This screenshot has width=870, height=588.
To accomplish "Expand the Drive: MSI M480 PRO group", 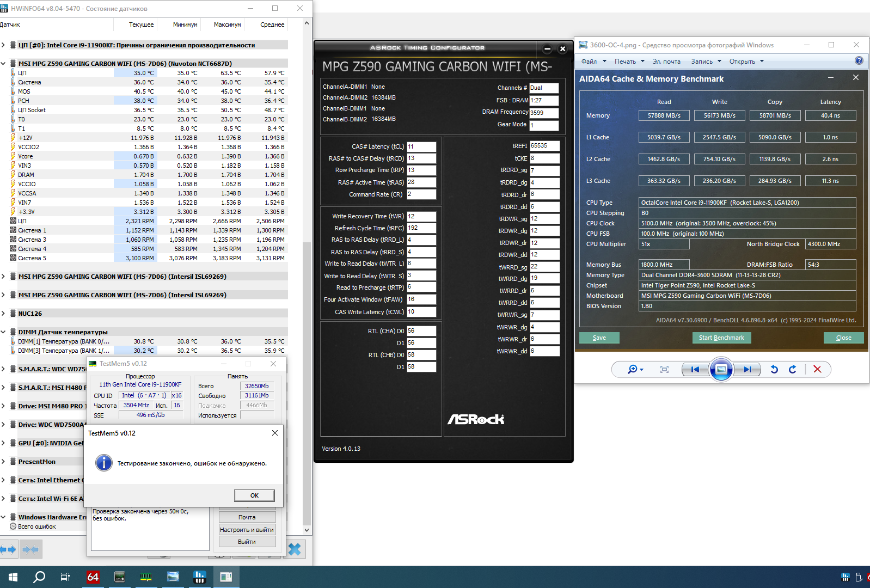I will click(3, 406).
